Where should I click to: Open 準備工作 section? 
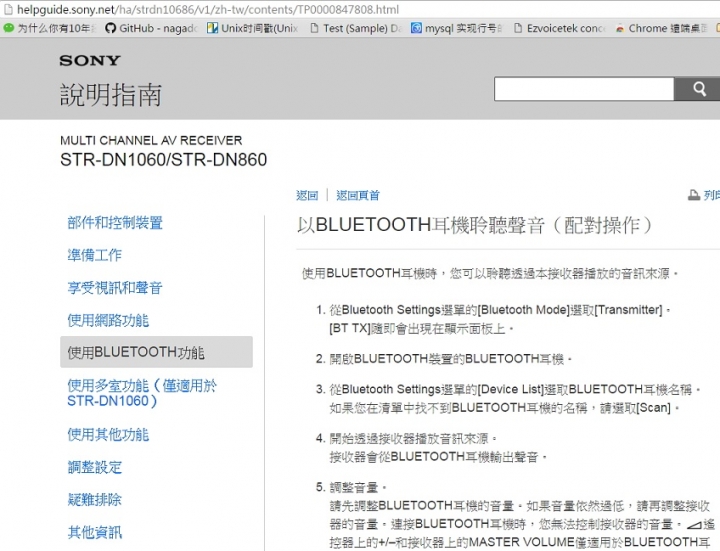coord(95,255)
